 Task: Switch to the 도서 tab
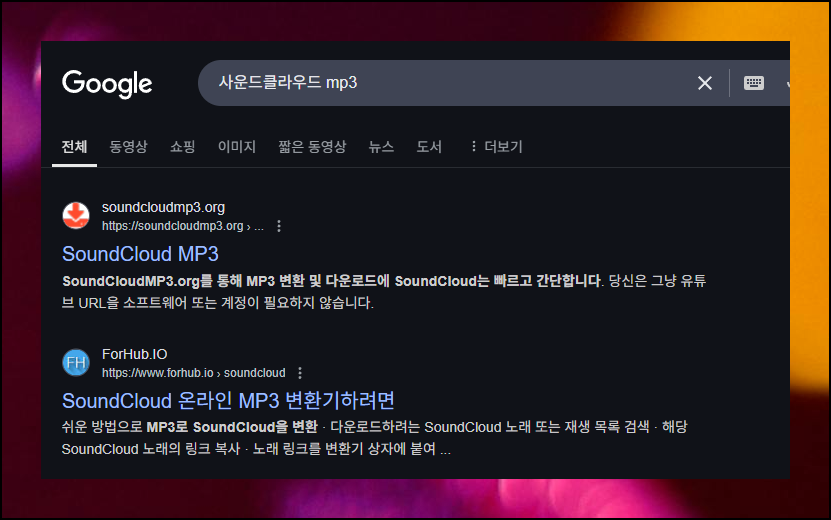(x=429, y=147)
